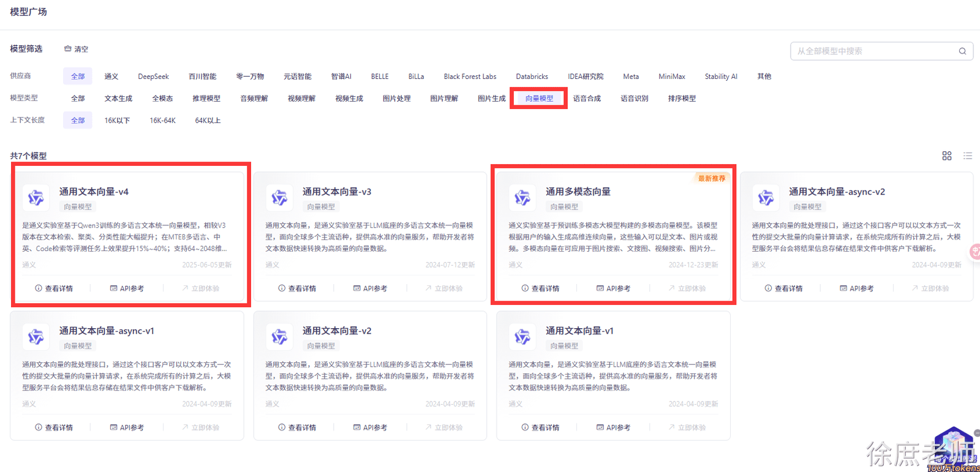Select 16K以下 context length filter
The image size is (980, 472).
coord(117,121)
